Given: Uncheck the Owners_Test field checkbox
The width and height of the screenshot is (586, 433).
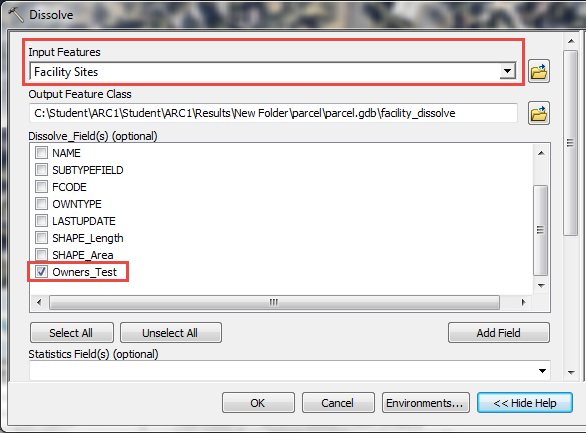Looking at the screenshot, I should pos(41,272).
